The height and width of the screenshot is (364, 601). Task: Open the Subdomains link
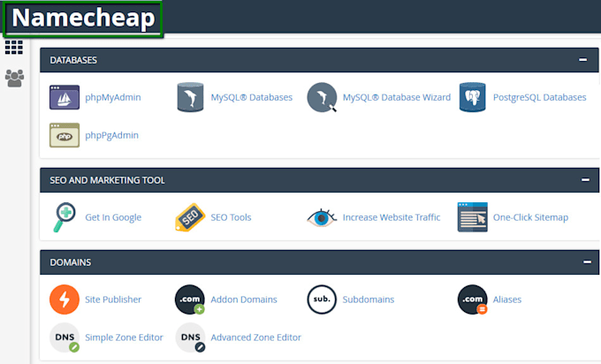pyautogui.click(x=369, y=300)
